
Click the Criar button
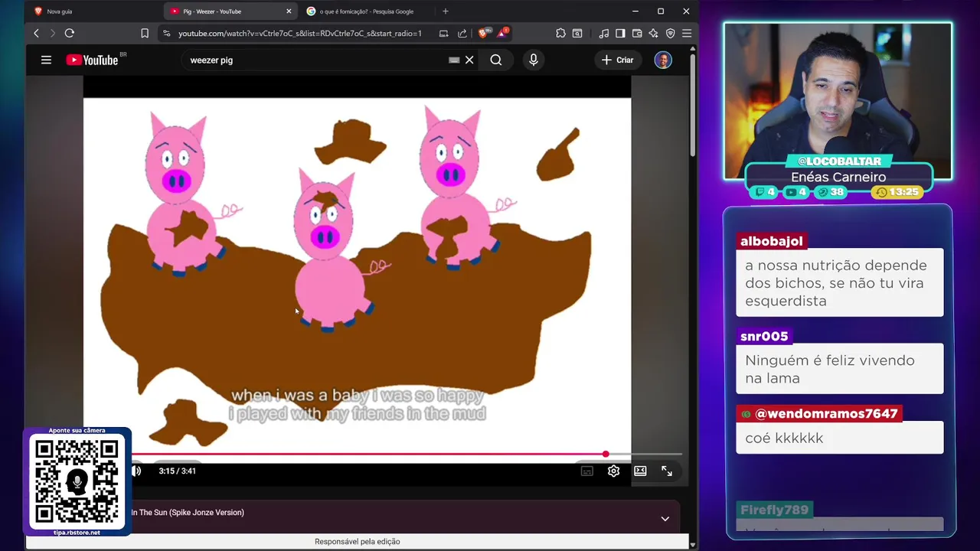[x=618, y=60]
